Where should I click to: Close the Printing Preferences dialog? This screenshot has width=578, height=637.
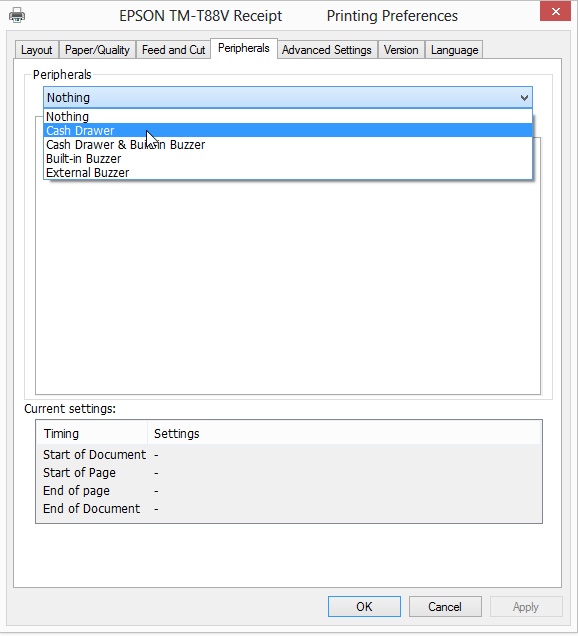pyautogui.click(x=555, y=11)
